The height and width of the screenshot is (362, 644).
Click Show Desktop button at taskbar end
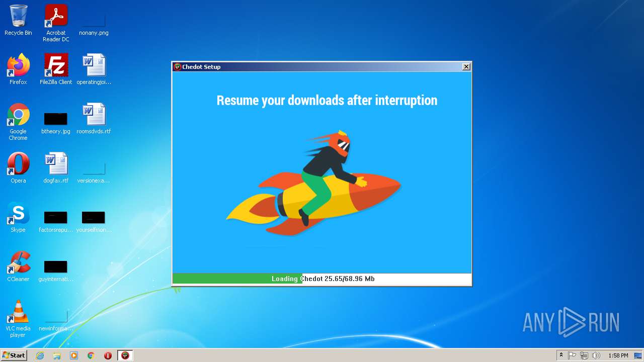click(x=638, y=355)
